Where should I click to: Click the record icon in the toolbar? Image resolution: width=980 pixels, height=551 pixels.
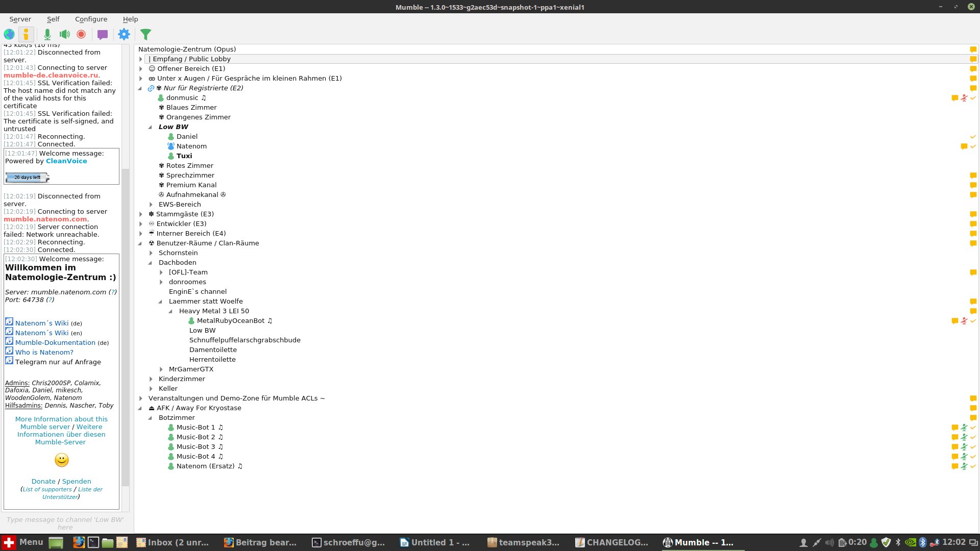click(81, 34)
